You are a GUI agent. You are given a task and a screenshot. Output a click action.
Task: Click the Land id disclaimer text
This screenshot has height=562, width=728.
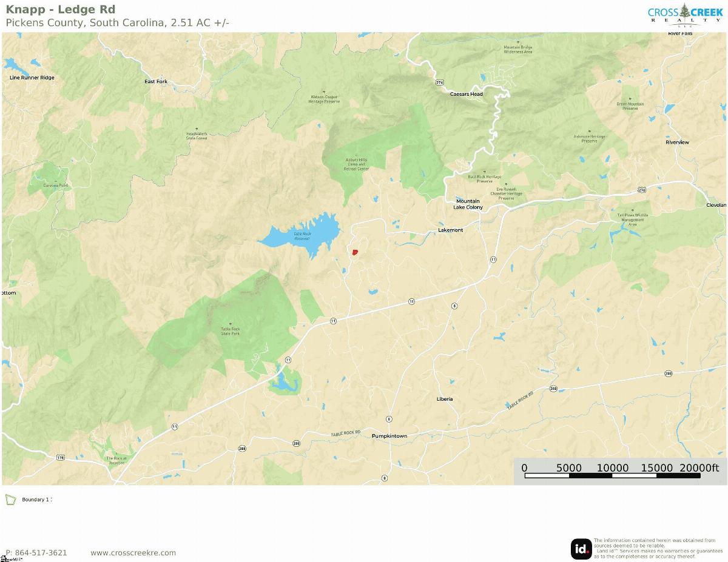[658, 548]
